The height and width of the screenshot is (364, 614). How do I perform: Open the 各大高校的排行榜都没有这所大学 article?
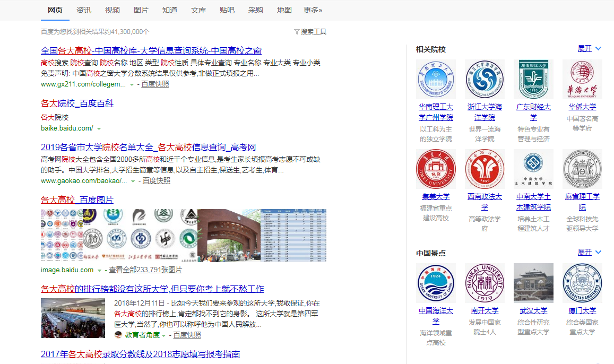[x=152, y=289]
